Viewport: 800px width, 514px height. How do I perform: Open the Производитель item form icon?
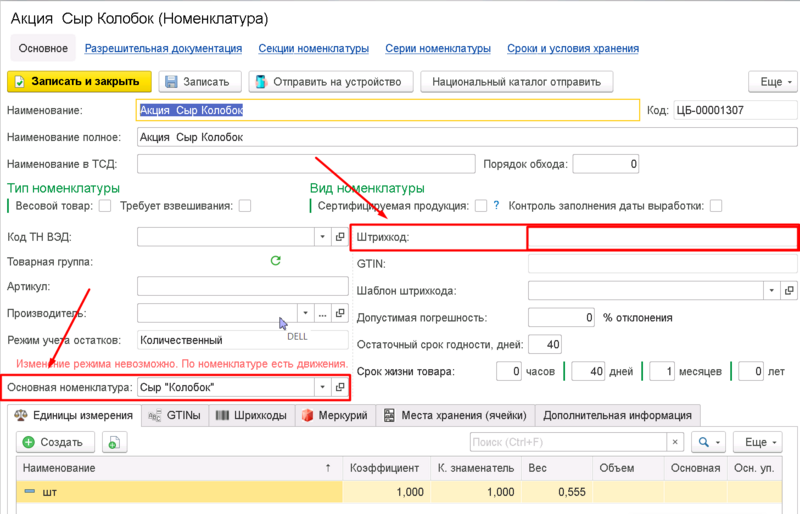(340, 313)
